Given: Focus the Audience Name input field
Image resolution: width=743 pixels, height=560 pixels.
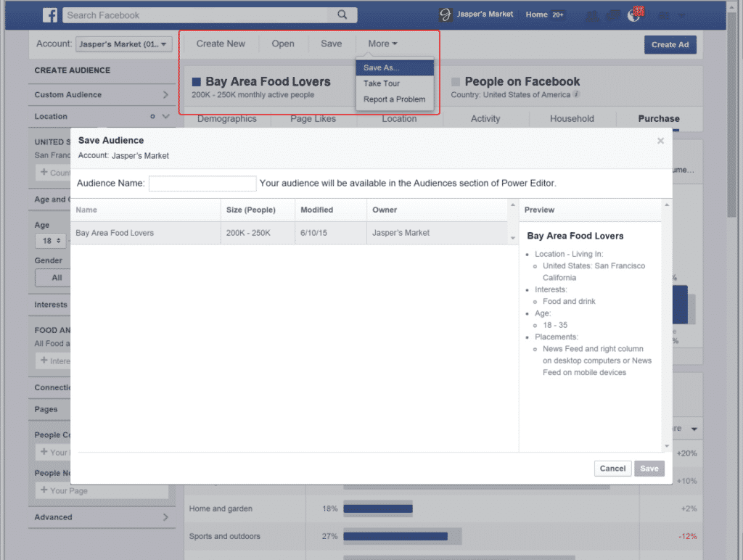Looking at the screenshot, I should coord(202,184).
